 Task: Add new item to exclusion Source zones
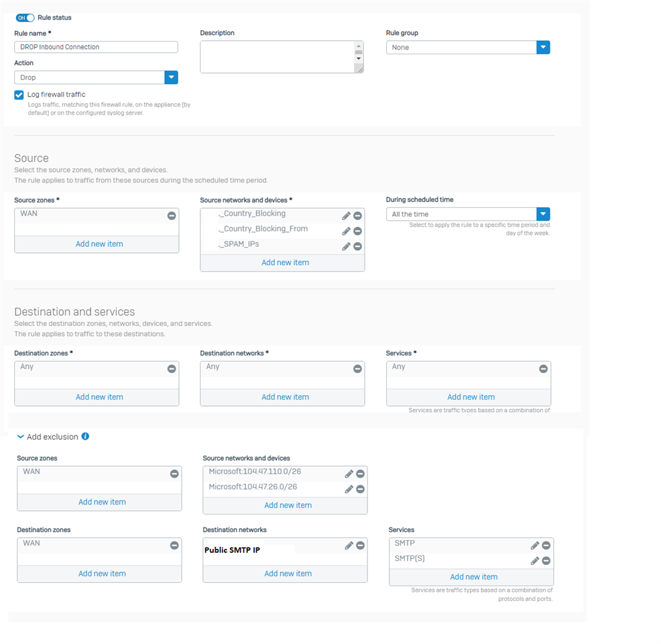point(102,502)
